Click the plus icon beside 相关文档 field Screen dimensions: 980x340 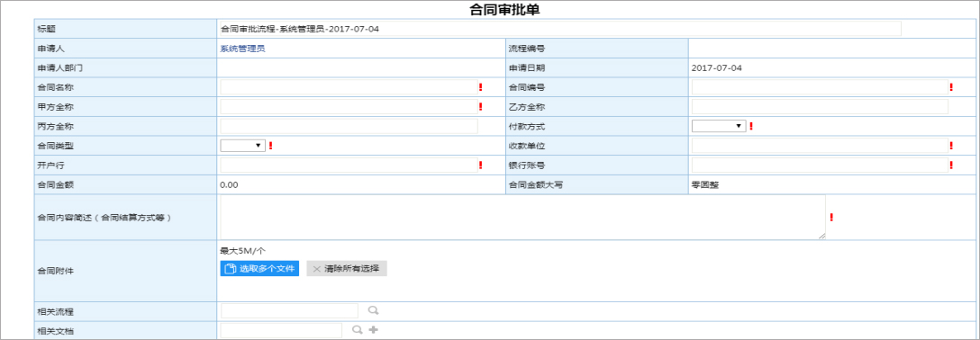click(374, 330)
